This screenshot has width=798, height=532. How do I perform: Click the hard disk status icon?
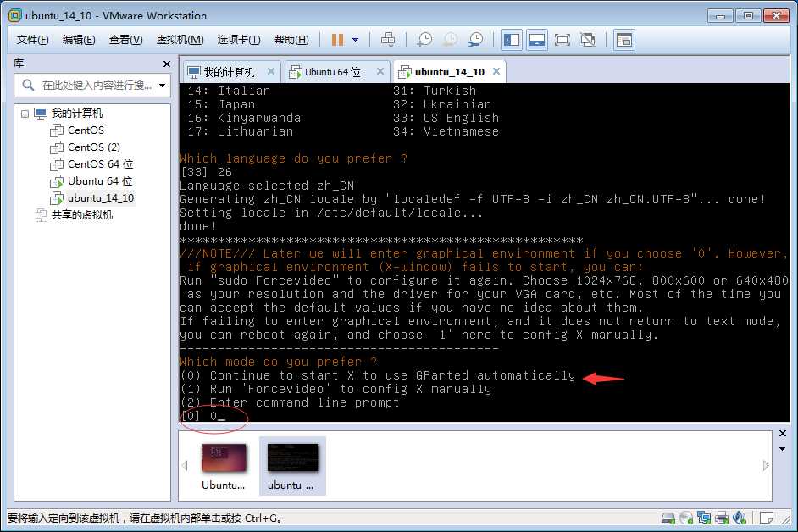[x=668, y=518]
